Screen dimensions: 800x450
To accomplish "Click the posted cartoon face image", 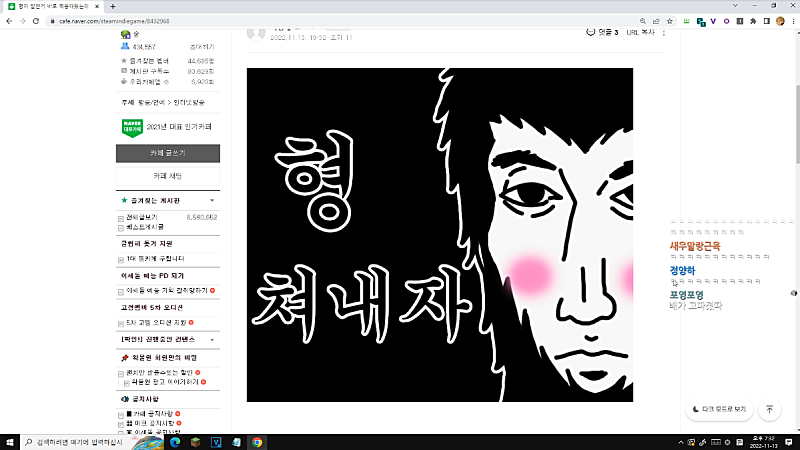I will (x=440, y=235).
